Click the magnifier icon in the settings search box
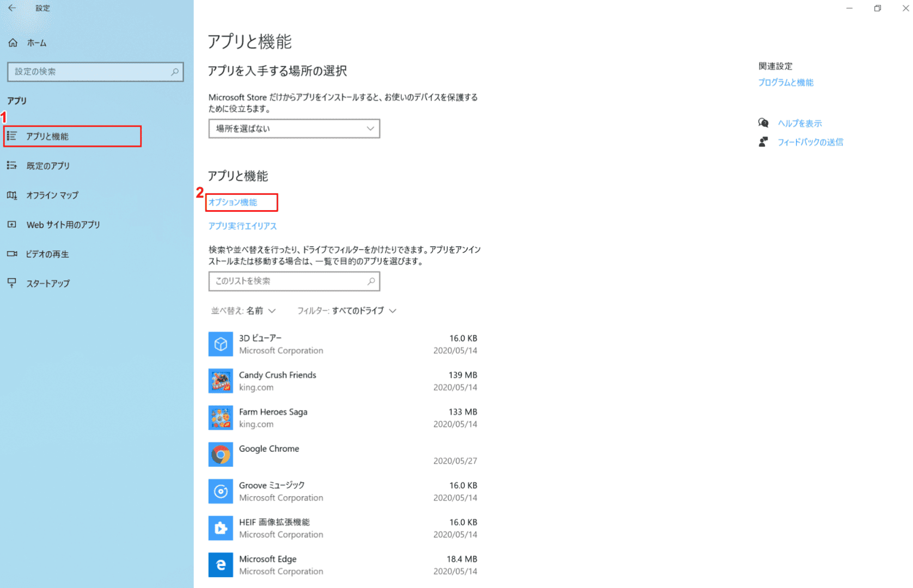913x588 pixels. point(175,72)
